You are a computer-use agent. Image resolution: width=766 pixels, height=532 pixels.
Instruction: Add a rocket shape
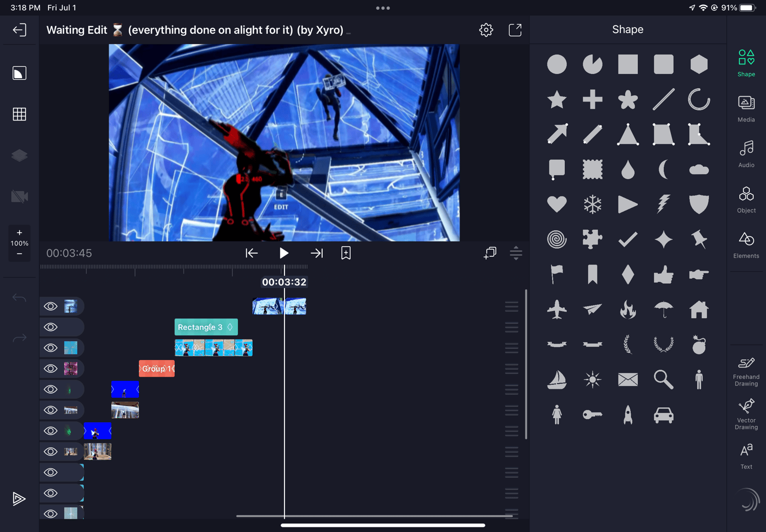pos(628,415)
